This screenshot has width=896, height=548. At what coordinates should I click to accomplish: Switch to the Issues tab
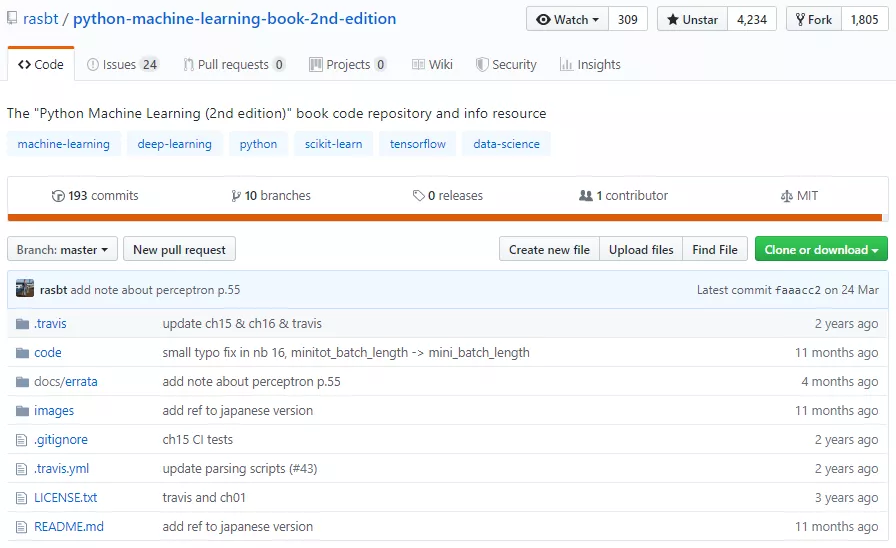(x=122, y=64)
